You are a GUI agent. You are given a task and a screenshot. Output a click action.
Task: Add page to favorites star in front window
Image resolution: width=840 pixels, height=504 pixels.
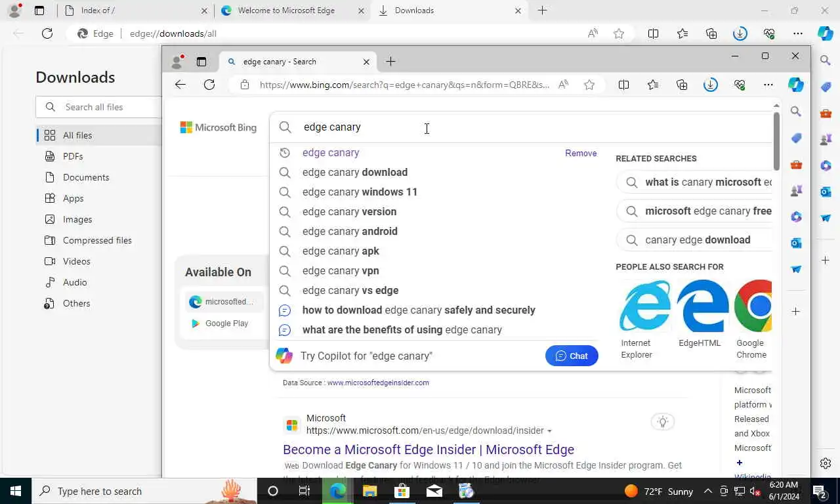(x=589, y=85)
